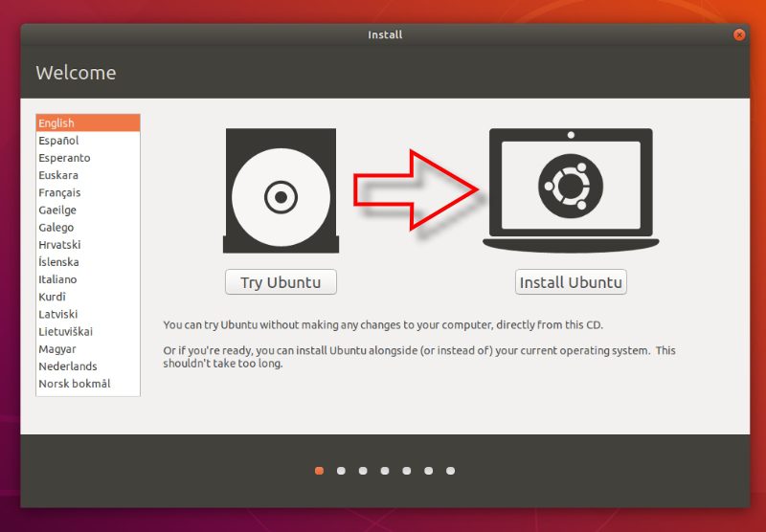
Task: Select English in the language list
Action: tap(88, 123)
